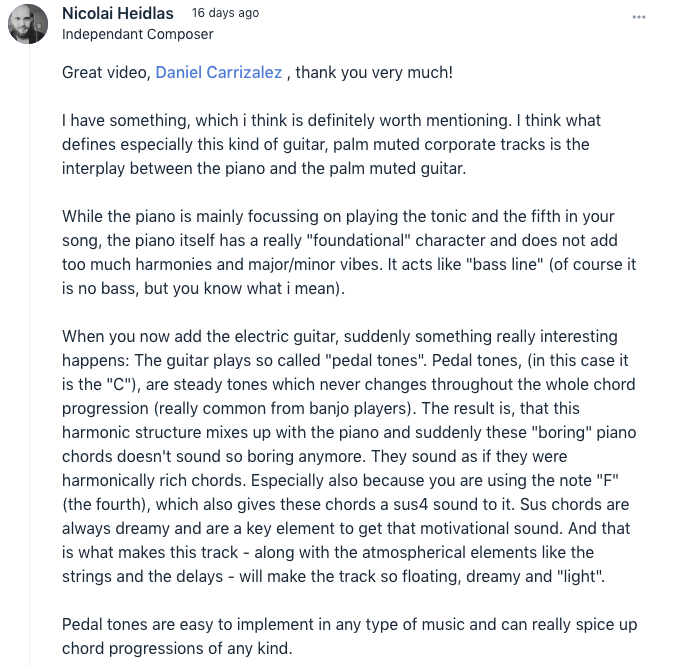Viewport: 673px width, 667px height.
Task: Open the three-dot more options menu
Action: click(638, 17)
